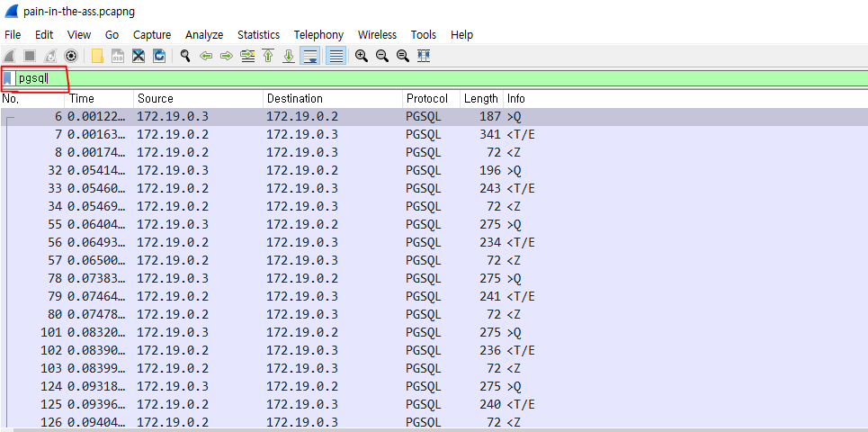Screen dimensions: 868x432
Task: Start capturing packets with shark fin icon
Action: [9, 56]
